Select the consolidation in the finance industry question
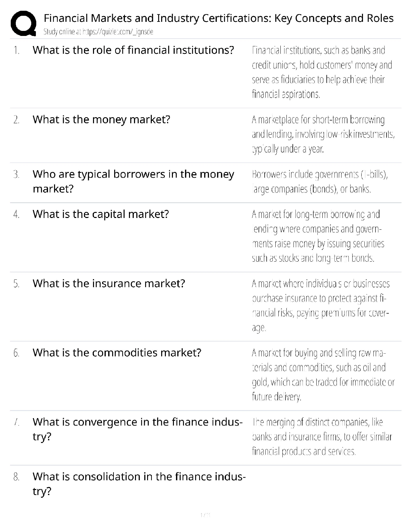Screen dimensions: 411x532 (139, 484)
